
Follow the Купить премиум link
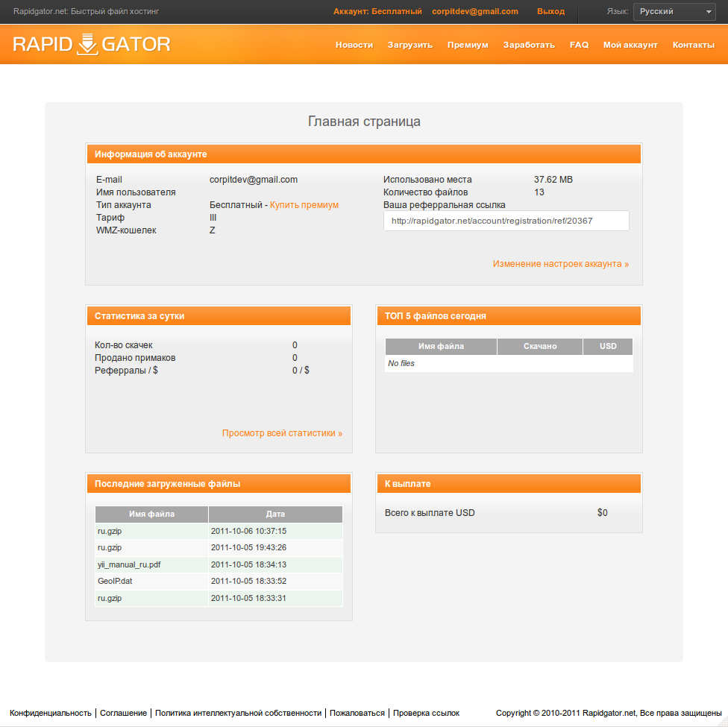click(304, 205)
